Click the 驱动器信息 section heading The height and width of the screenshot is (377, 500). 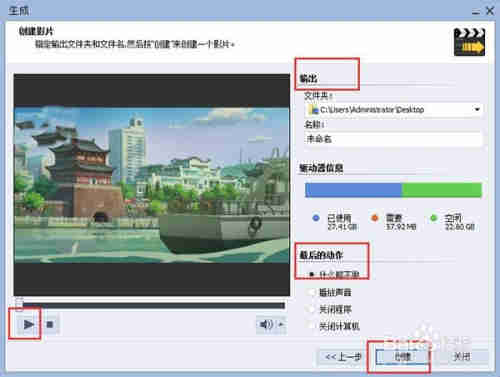321,168
